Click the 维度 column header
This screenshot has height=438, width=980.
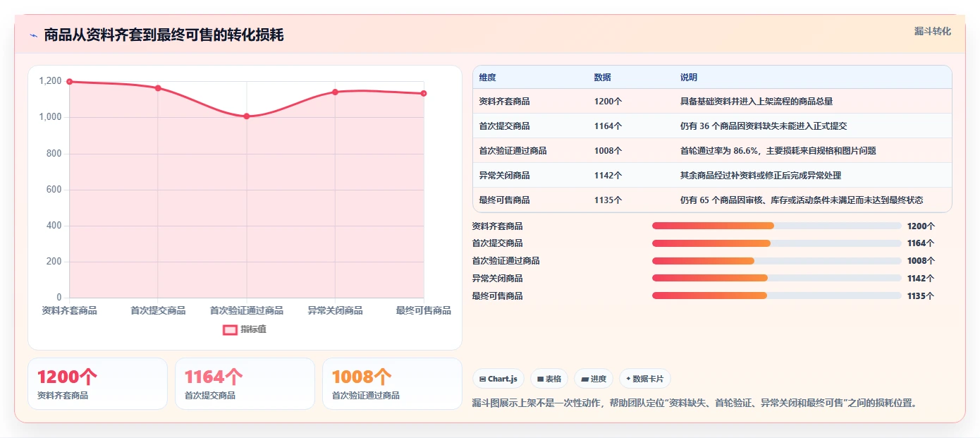pos(487,78)
